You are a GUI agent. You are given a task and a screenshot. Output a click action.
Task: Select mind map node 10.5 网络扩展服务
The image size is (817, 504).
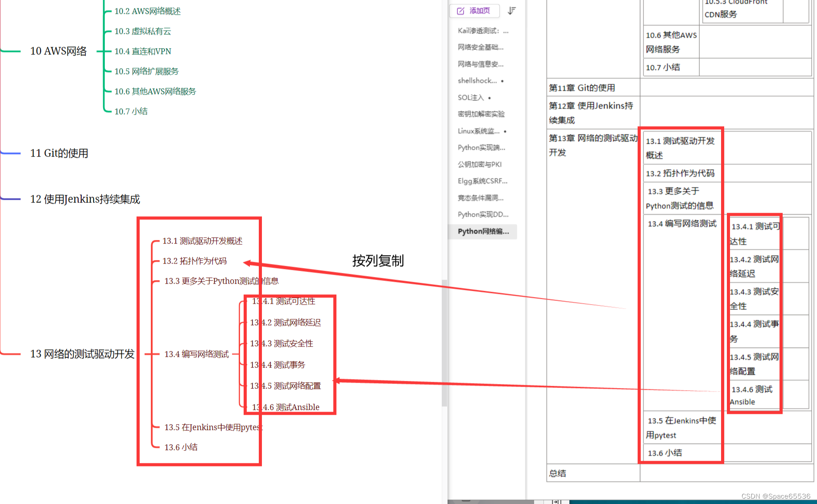tap(146, 71)
